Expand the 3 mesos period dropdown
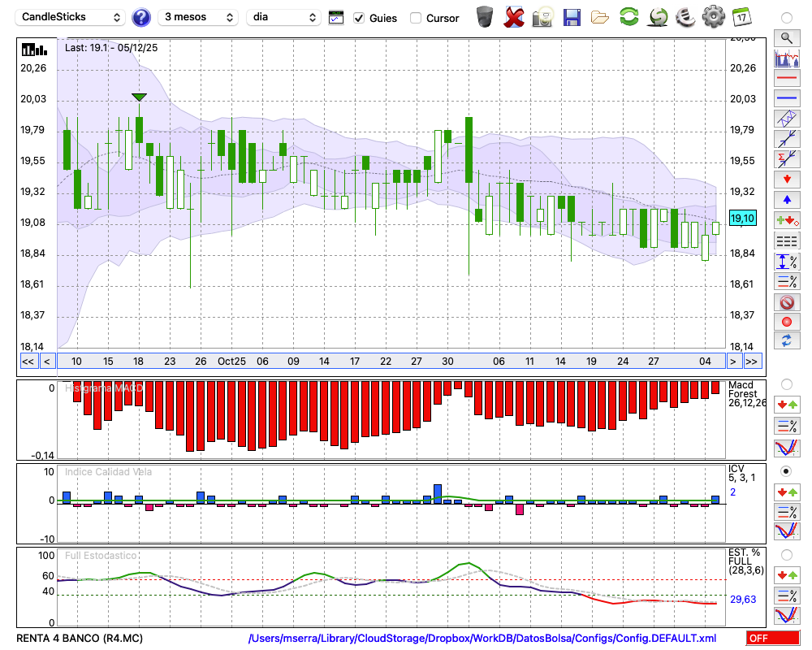The image size is (812, 650). [x=199, y=17]
